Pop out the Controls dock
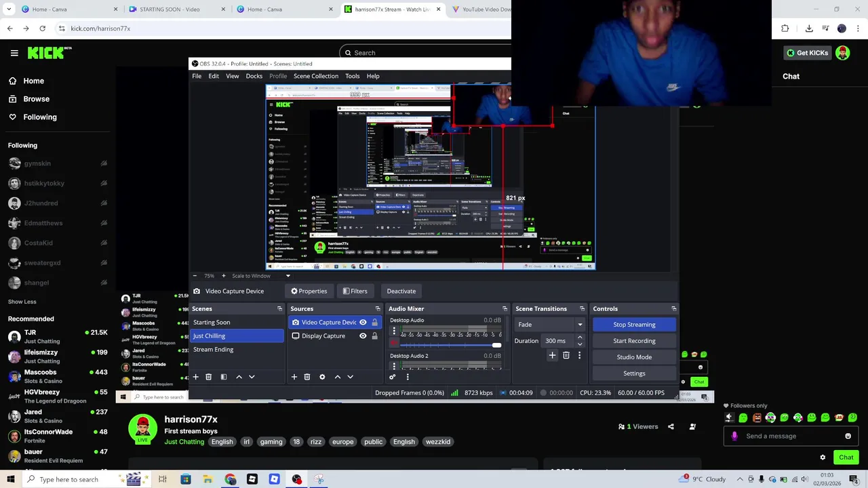The width and height of the screenshot is (868, 488). click(x=673, y=308)
